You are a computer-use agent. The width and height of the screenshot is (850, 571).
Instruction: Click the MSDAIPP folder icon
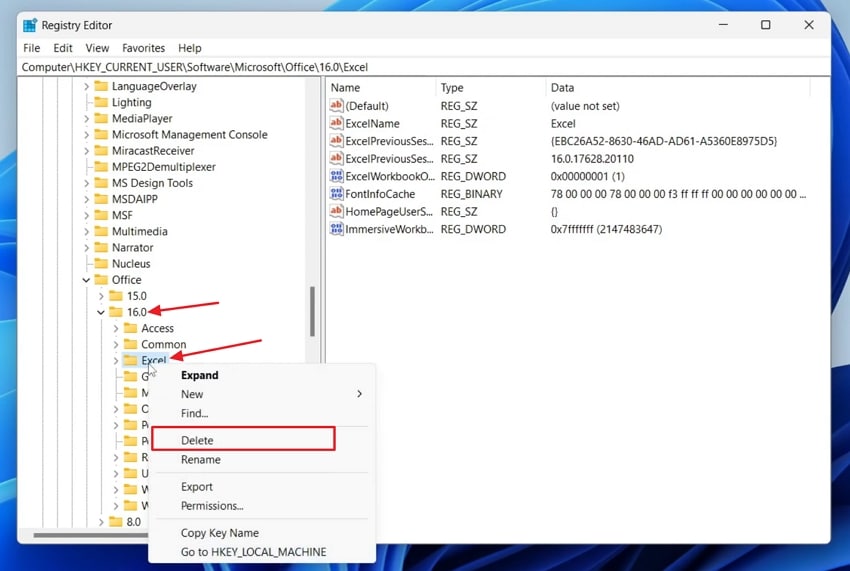[101, 199]
